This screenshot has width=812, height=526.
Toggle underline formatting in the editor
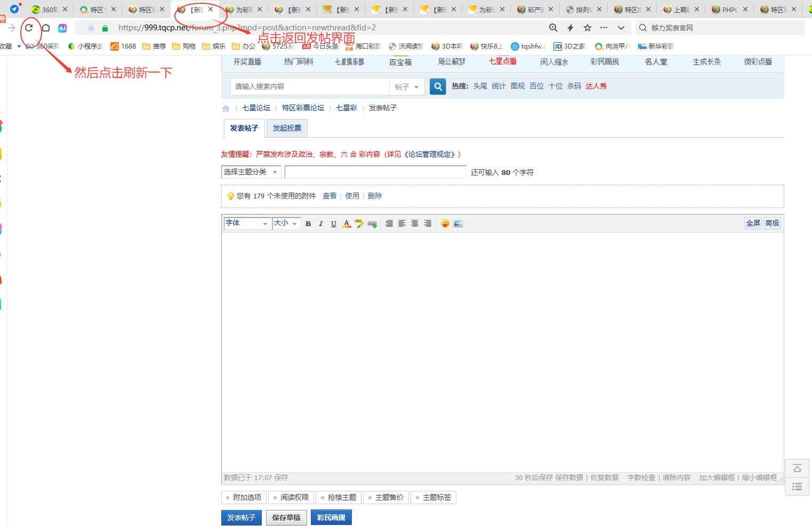[333, 224]
